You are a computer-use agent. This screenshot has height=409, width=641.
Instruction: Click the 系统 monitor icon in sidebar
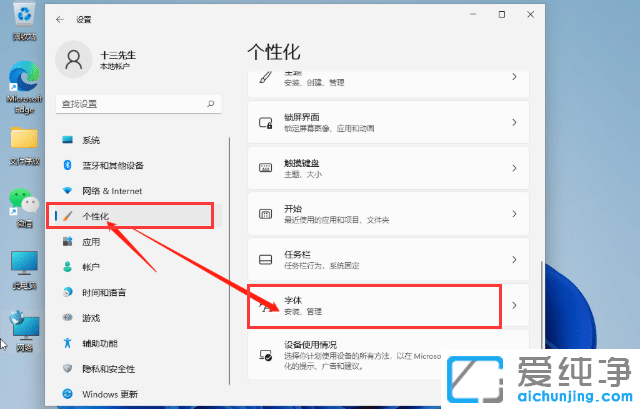pos(67,140)
